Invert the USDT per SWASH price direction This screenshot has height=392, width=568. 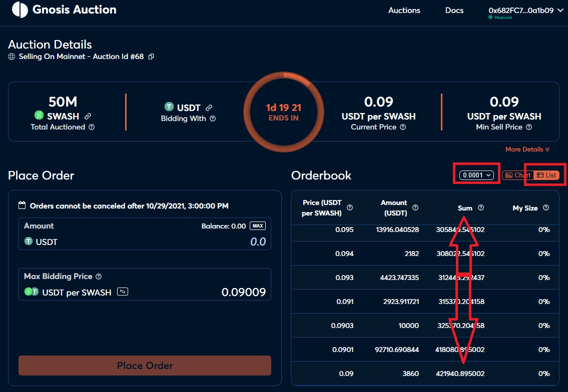[123, 291]
